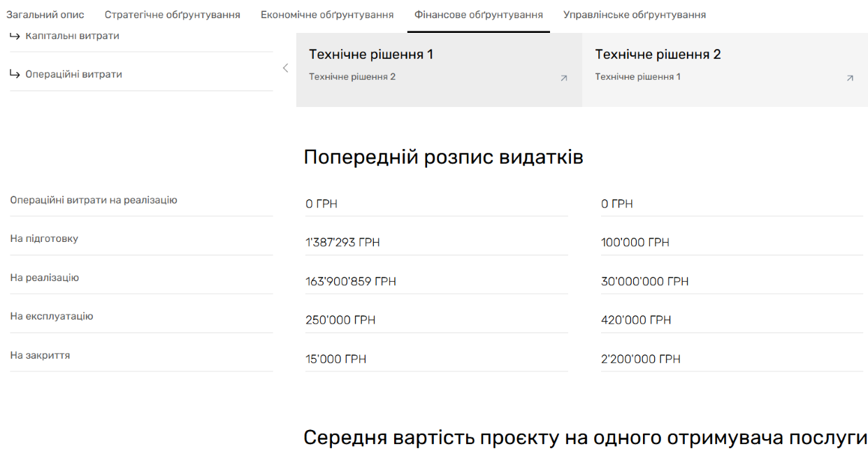
Task: Jump to Операційні витрати section link
Action: tap(73, 74)
